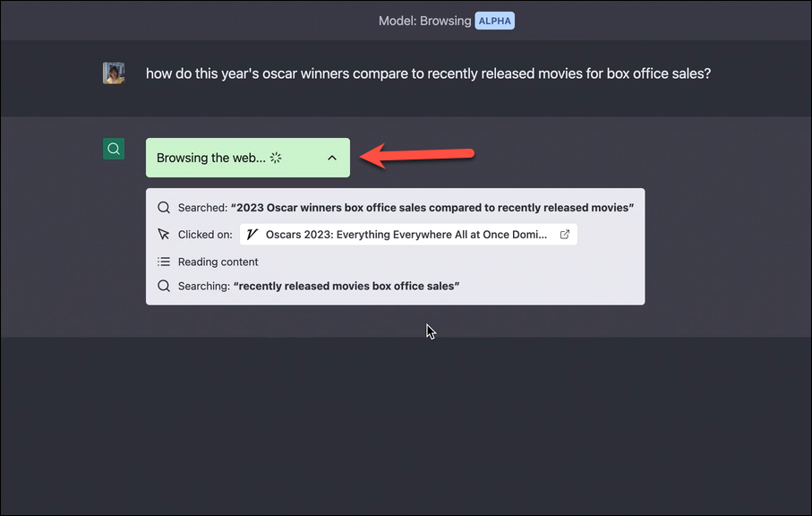Collapse the Browsing the web panel chevron
812x516 pixels.
[332, 158]
